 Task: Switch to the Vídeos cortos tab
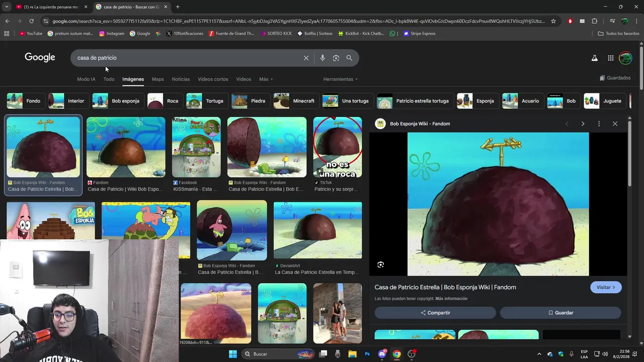point(213,79)
